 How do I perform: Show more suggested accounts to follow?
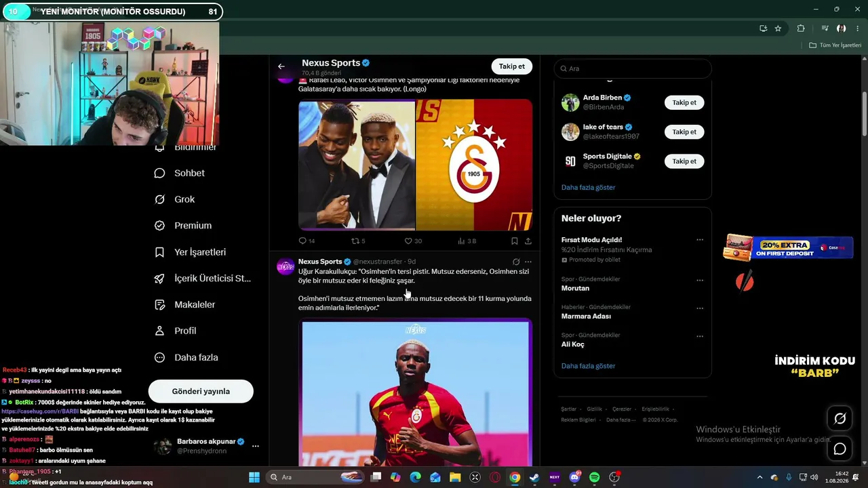tap(589, 187)
